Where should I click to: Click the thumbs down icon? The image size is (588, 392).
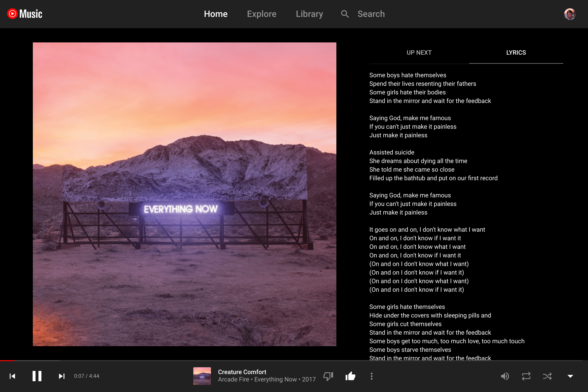point(329,376)
